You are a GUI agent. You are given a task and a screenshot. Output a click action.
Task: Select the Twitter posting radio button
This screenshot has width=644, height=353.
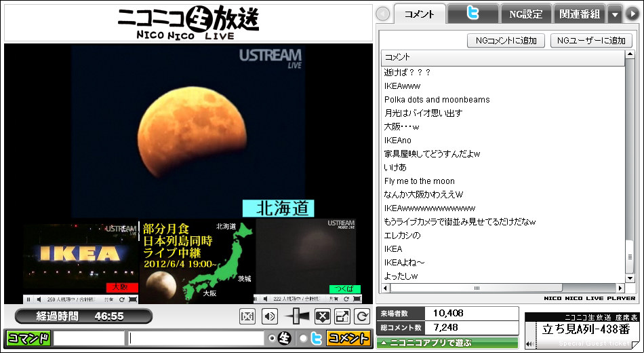coord(304,338)
